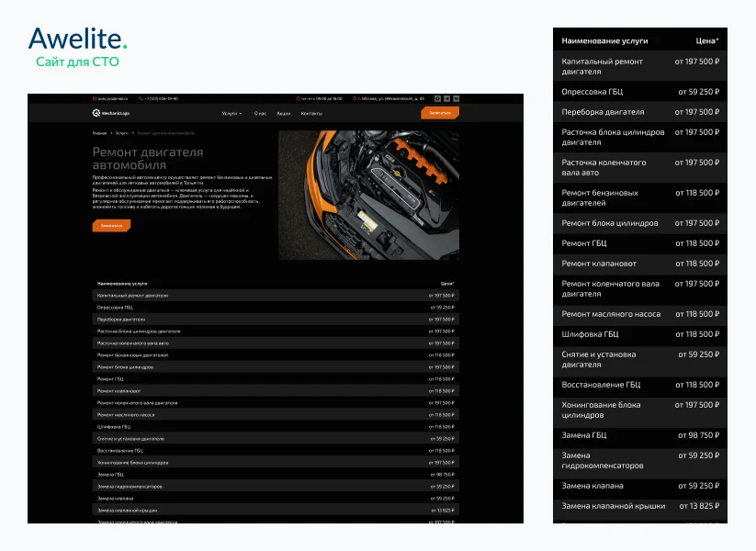Open the Telegram social icon
The width and height of the screenshot is (756, 551).
447,98
